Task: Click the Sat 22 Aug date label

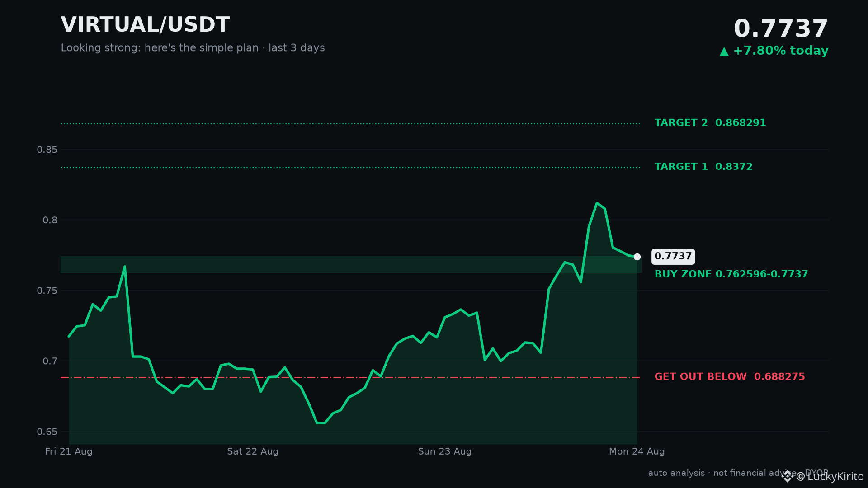Action: point(253,451)
